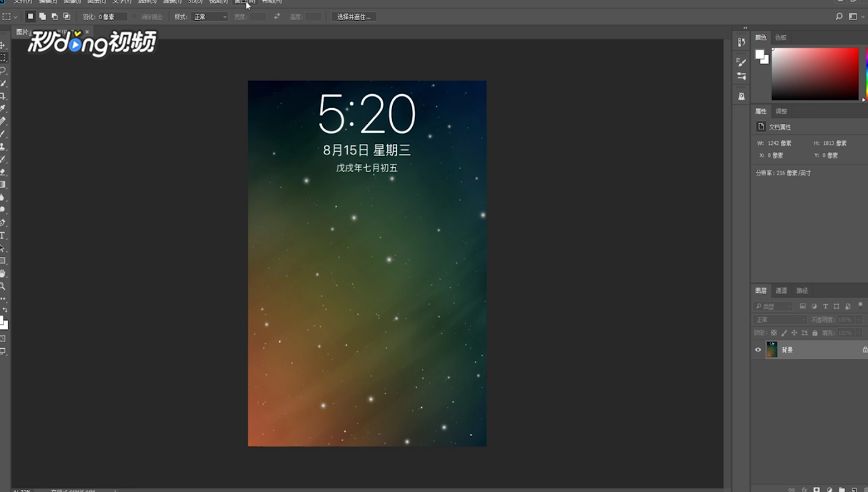The image size is (868, 492).
Task: Select the 属性 properties tab
Action: click(x=761, y=111)
